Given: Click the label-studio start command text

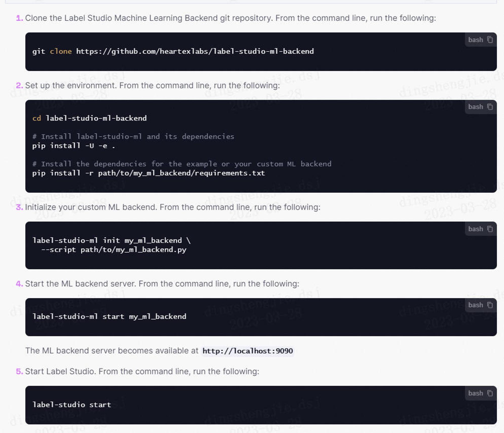Looking at the screenshot, I should pos(72,405).
